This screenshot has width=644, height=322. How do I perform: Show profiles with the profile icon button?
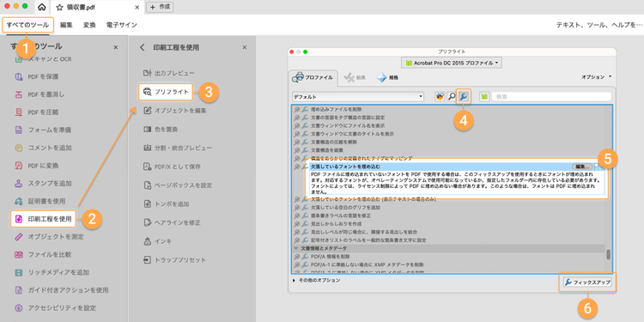[440, 96]
